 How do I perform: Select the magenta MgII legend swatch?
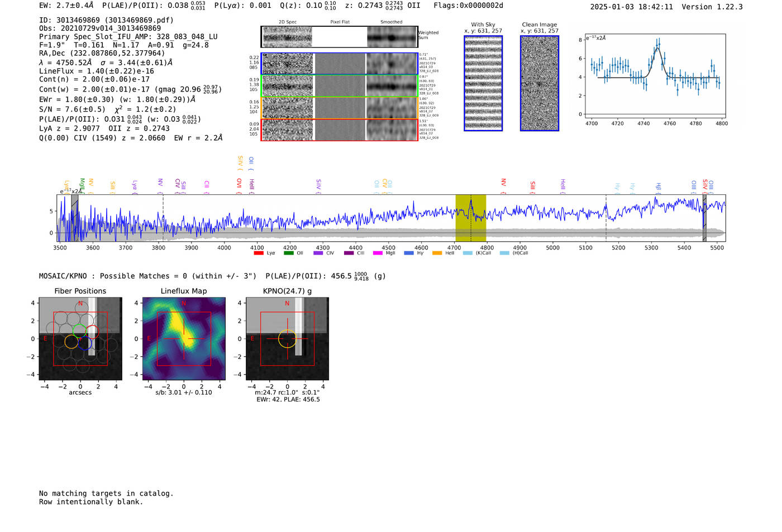(378, 253)
